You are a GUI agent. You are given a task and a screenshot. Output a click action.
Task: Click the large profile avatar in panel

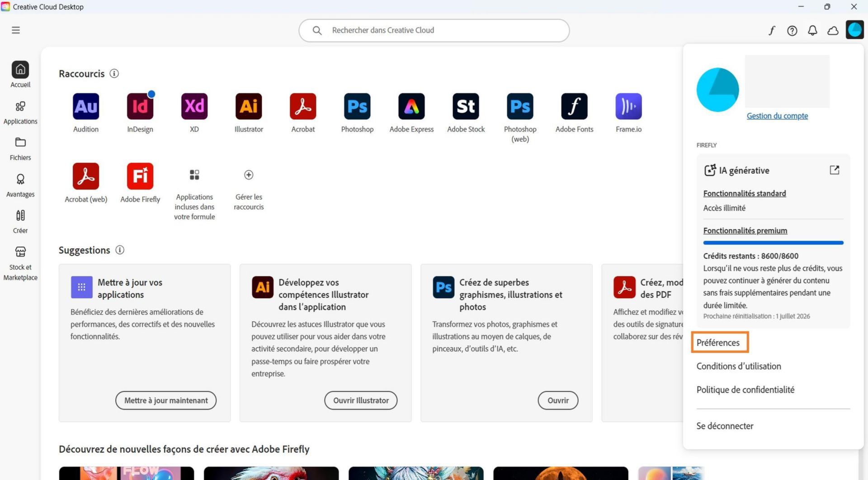click(718, 90)
